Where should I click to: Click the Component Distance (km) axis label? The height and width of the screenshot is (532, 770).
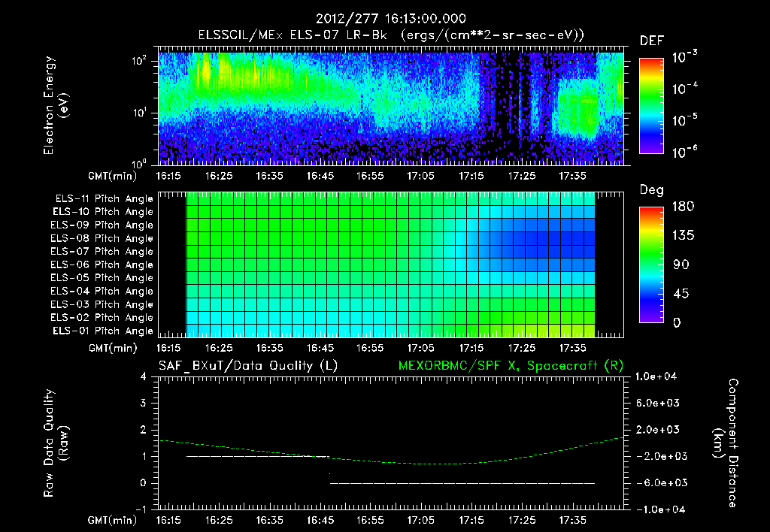click(x=726, y=443)
